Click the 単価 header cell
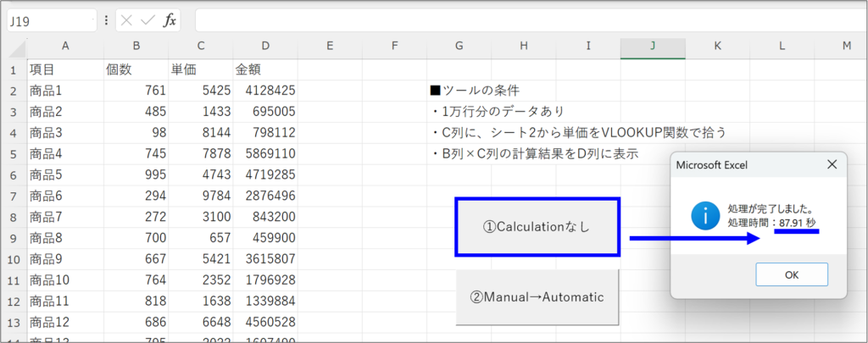 click(201, 69)
